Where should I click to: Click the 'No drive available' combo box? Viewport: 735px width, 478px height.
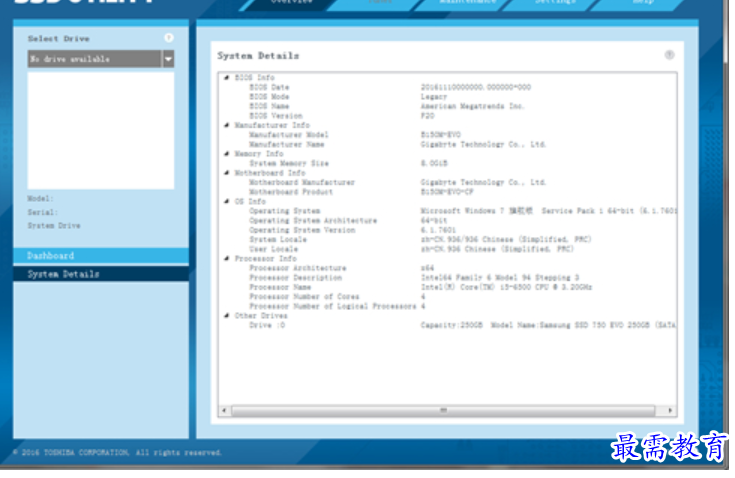click(94, 59)
